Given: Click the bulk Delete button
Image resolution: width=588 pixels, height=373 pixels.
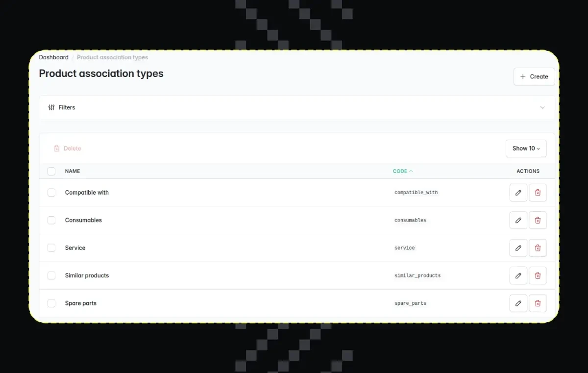Looking at the screenshot, I should click(67, 149).
